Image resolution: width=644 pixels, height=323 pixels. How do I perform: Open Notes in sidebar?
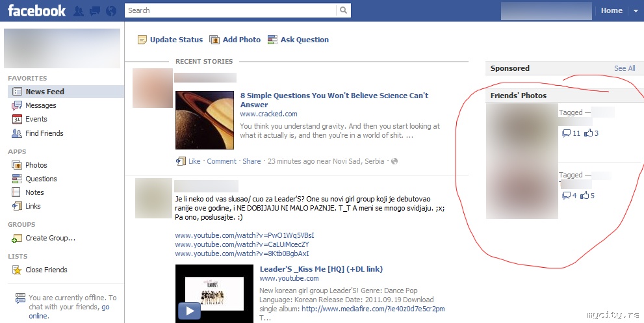pos(34,192)
